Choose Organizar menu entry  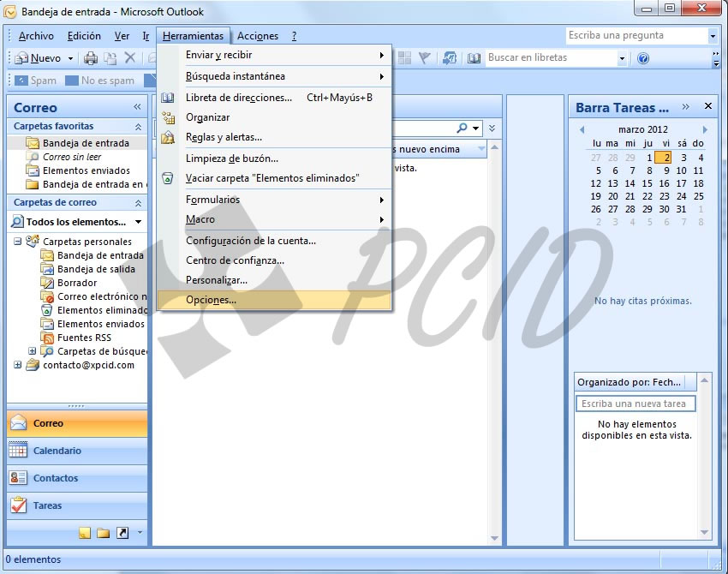(274, 117)
